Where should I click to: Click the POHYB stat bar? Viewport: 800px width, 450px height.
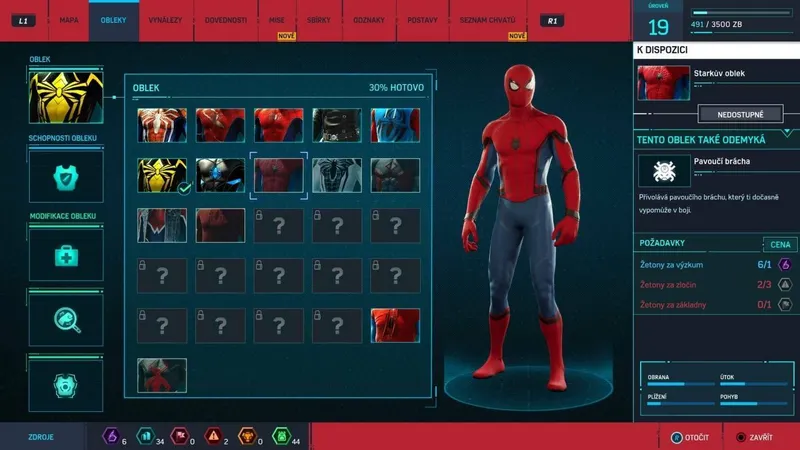click(x=754, y=404)
